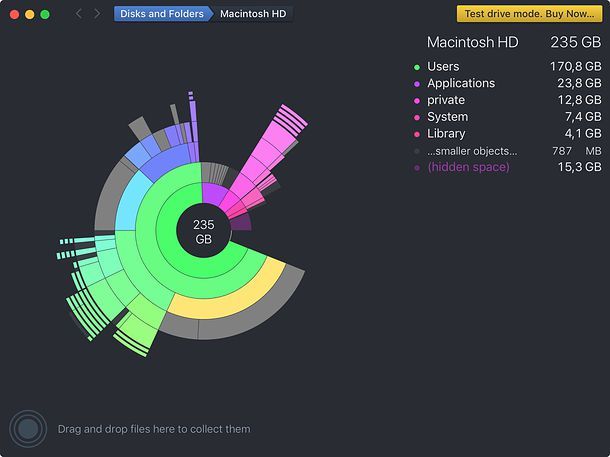Select the Users row in list
The height and width of the screenshot is (457, 610).
[507, 67]
